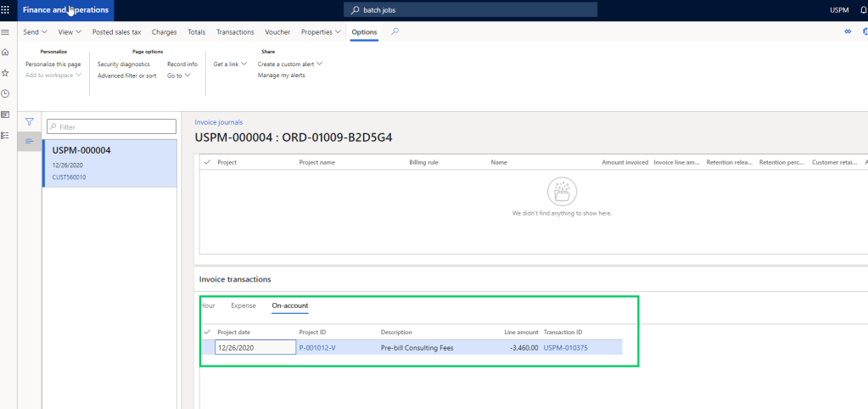Click the search icon beside Options tab
This screenshot has height=409, width=868.
point(395,32)
